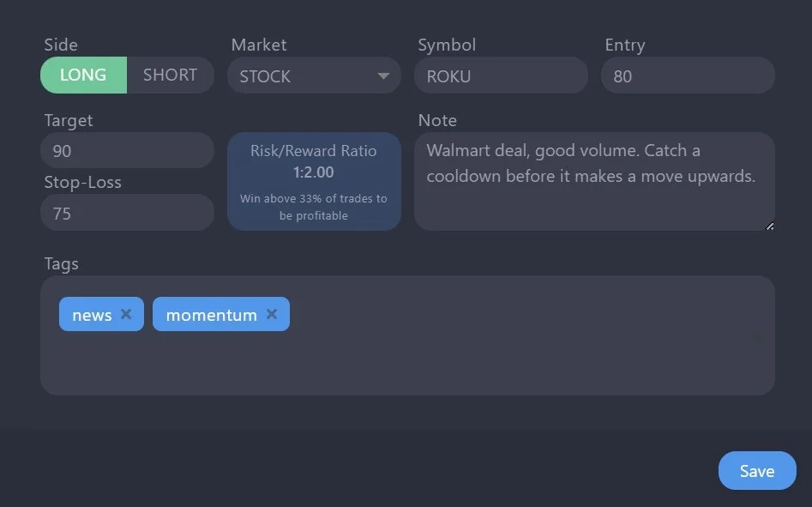The width and height of the screenshot is (812, 507).
Task: Remove the news tag via its x icon
Action: pos(125,314)
